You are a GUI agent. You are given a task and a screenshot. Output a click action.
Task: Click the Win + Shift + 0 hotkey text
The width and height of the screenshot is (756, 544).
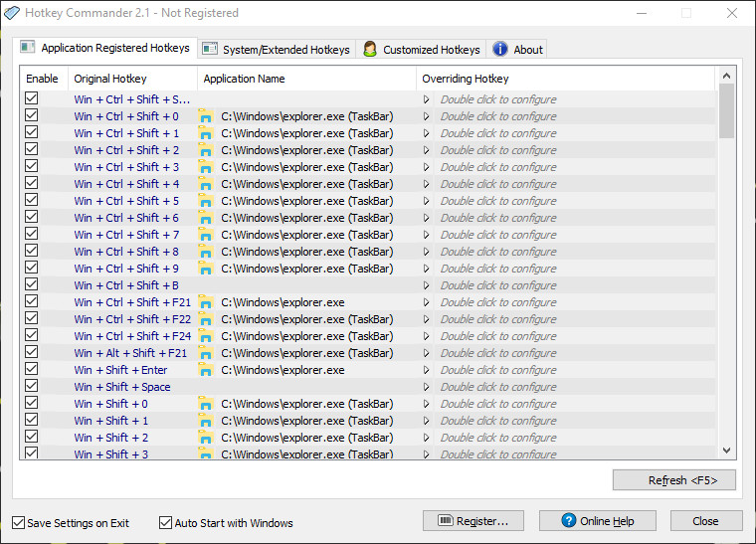click(x=110, y=404)
